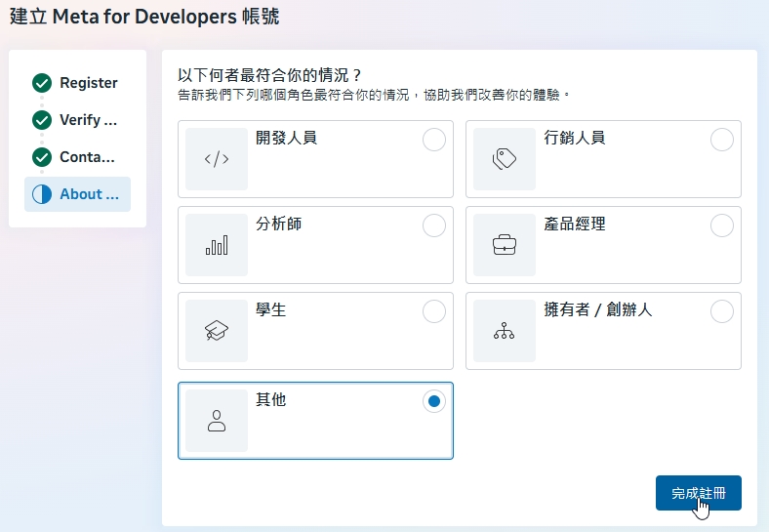Click the price tag icon for 行銷人員
The height and width of the screenshot is (532, 769).
(x=505, y=159)
